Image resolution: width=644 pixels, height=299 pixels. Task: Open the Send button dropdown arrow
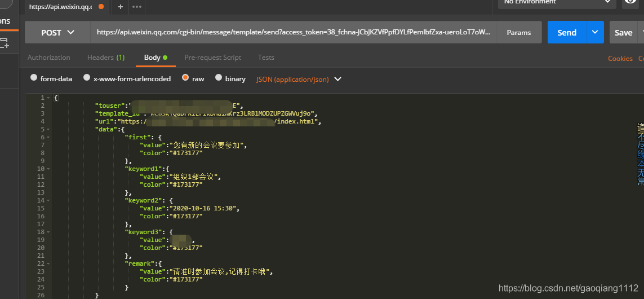pyautogui.click(x=595, y=33)
